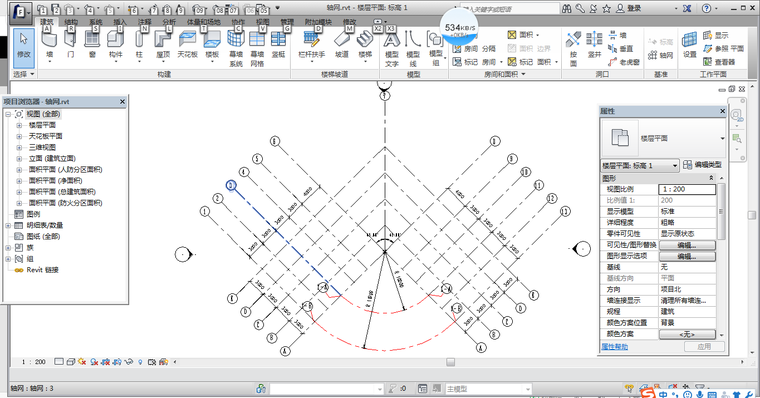Viewport: 760px width, 398px height.
Task: Select the 柱 (Column) tool
Action: (x=139, y=45)
